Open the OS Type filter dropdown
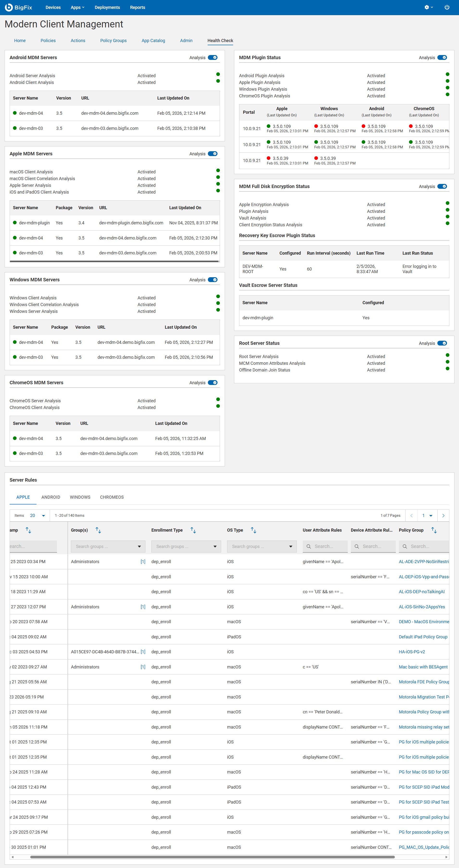This screenshot has width=459, height=868. [x=262, y=547]
